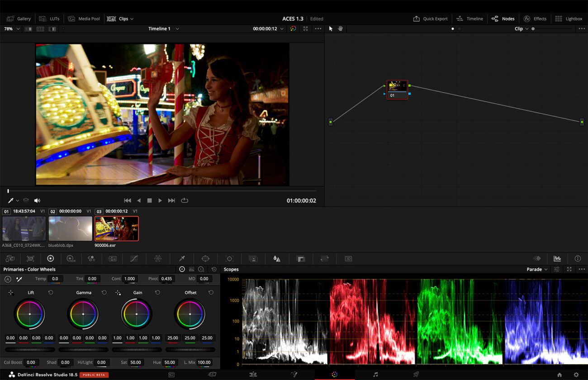Open the Curves palette

coord(134,258)
